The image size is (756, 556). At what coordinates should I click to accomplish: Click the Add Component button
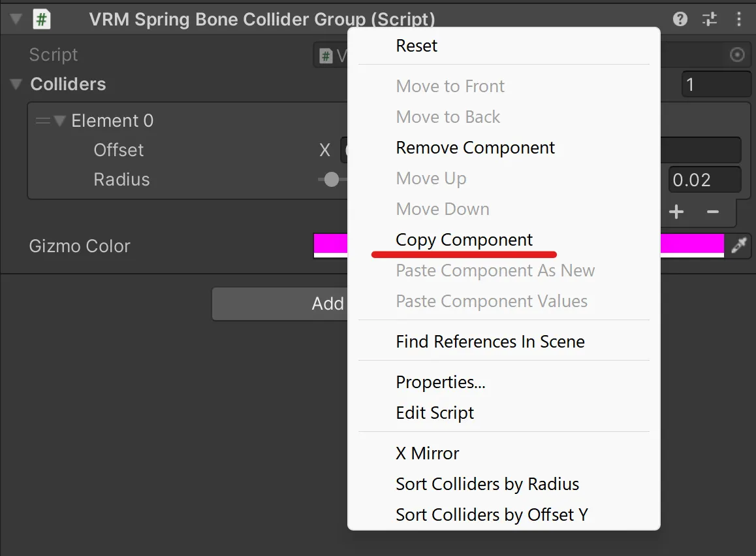(x=279, y=304)
